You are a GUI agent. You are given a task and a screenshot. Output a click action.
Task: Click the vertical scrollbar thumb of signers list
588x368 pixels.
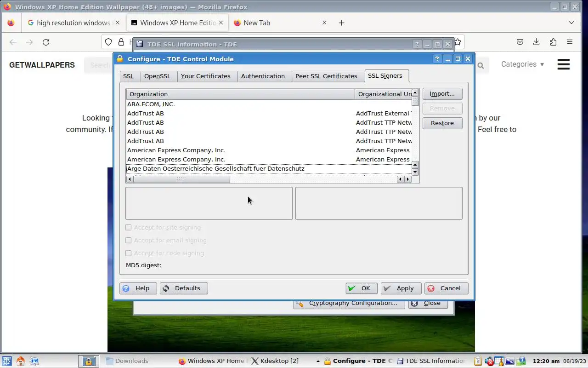tap(415, 101)
